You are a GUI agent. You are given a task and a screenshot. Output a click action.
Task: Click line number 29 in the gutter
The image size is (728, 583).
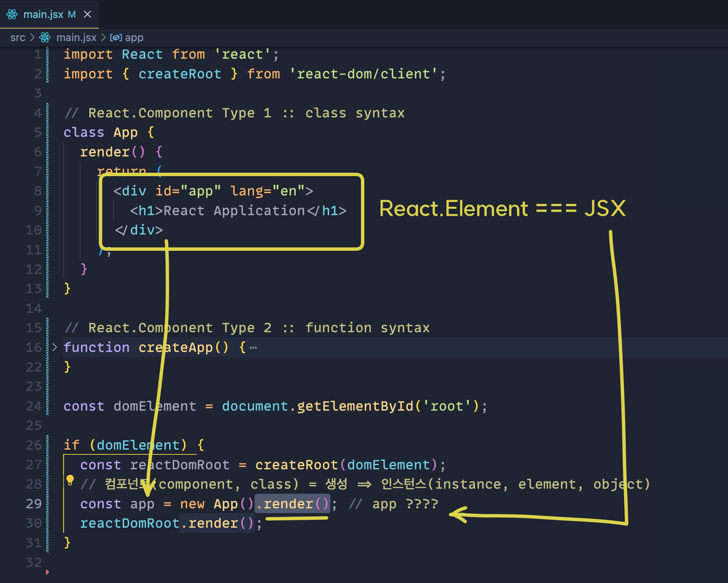click(34, 504)
